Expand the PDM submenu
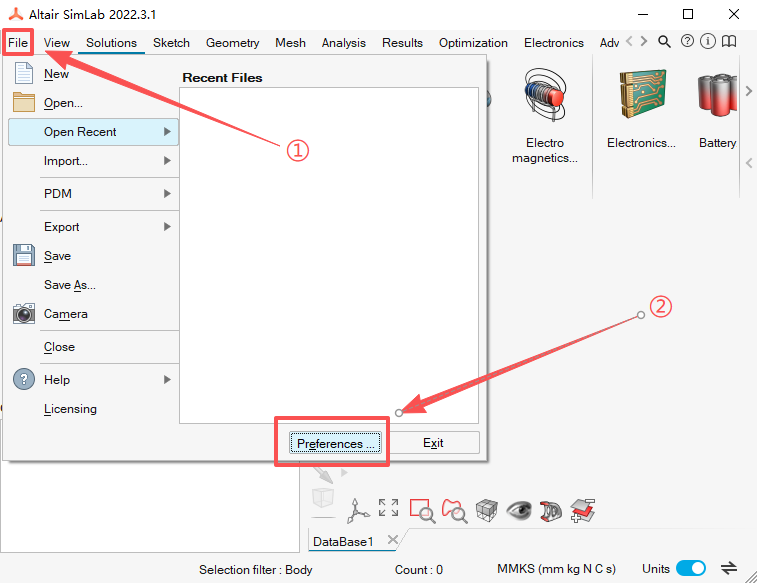 click(x=93, y=194)
